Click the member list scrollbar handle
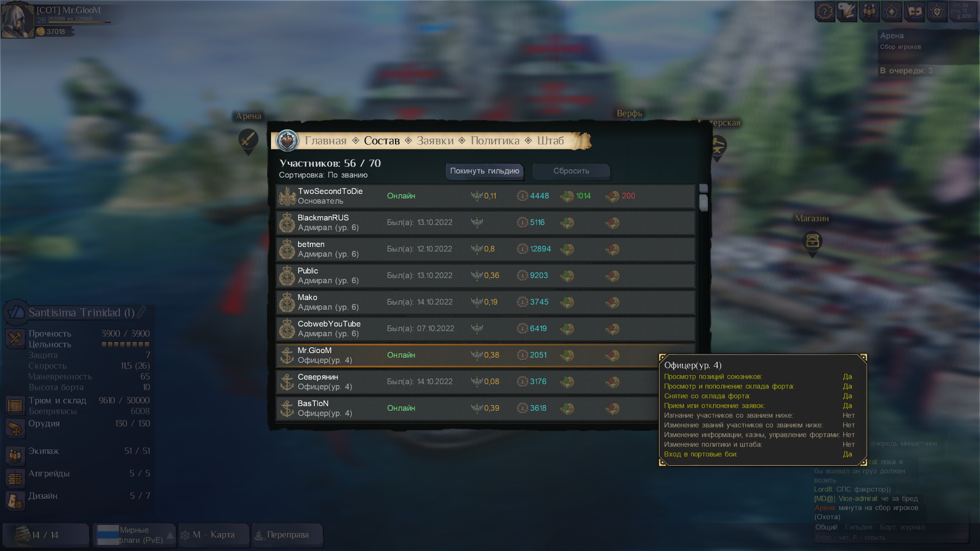 coord(703,203)
